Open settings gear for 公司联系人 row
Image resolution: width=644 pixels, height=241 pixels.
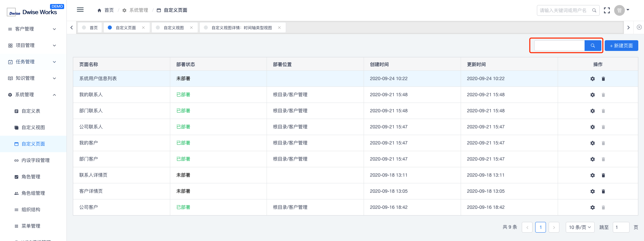[593, 127]
